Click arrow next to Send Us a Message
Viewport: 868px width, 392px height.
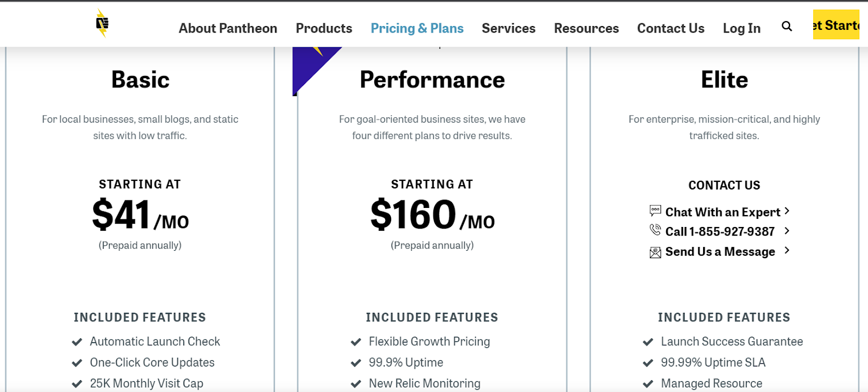[787, 250]
